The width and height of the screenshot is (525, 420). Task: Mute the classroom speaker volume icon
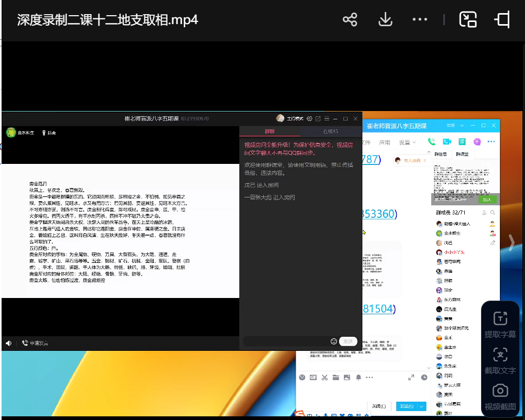9,343
